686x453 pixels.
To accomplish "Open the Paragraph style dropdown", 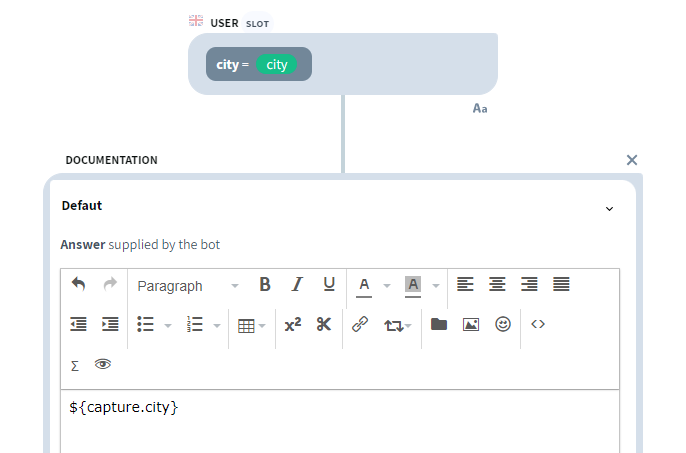I will point(188,285).
